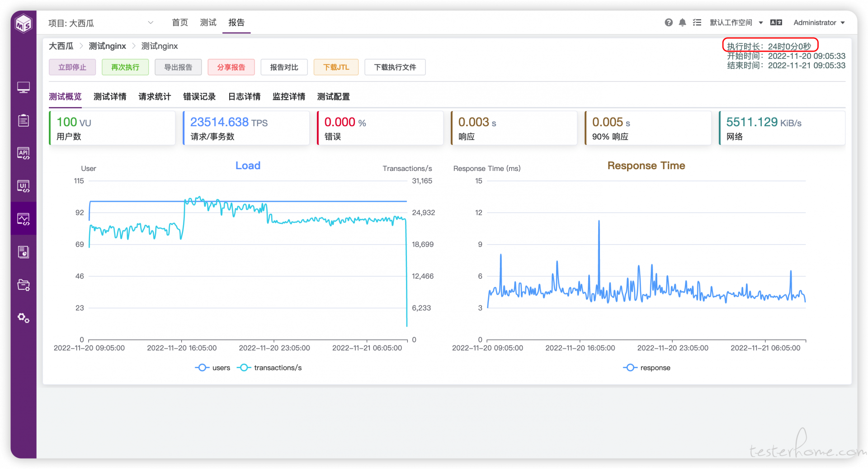The height and width of the screenshot is (469, 868).
Task: Switch to the 测试详情 tab
Action: (x=110, y=96)
